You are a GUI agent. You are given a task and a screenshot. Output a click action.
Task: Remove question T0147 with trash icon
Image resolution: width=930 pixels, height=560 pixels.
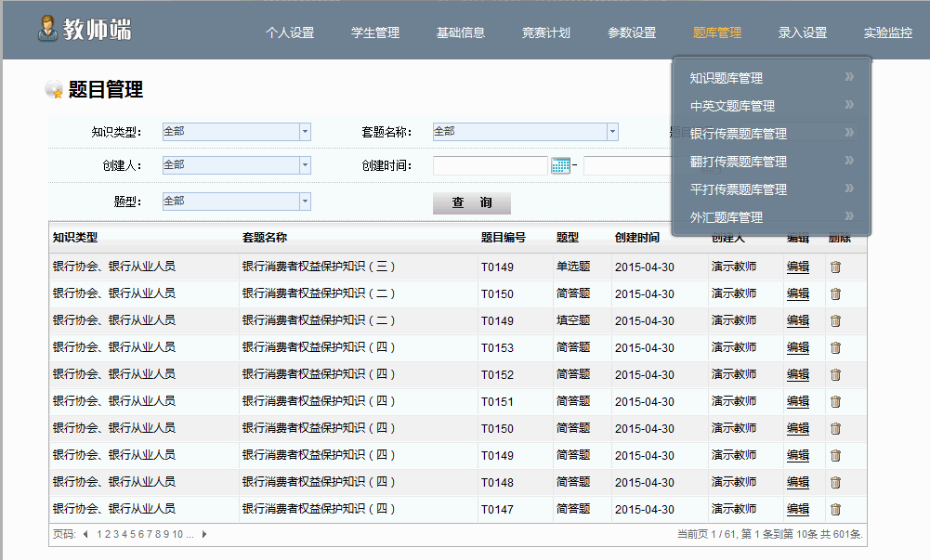point(835,509)
